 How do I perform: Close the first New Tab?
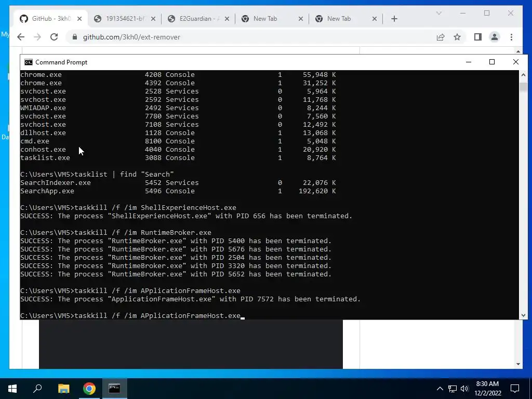(301, 19)
